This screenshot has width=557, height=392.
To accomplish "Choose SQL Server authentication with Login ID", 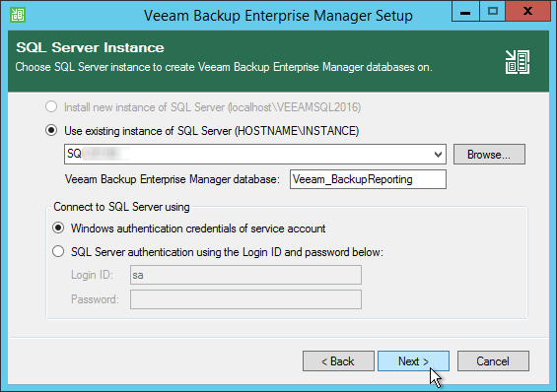I will pos(58,251).
